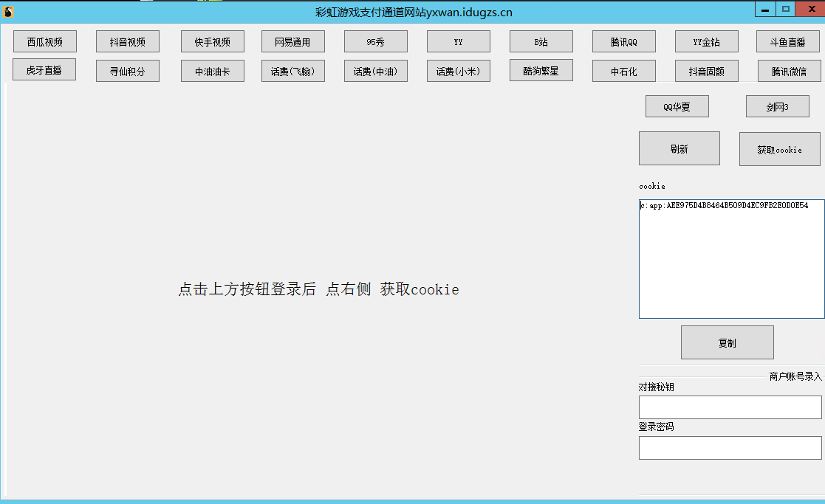The image size is (825, 504).
Task: Choose the B站 button
Action: coord(541,41)
